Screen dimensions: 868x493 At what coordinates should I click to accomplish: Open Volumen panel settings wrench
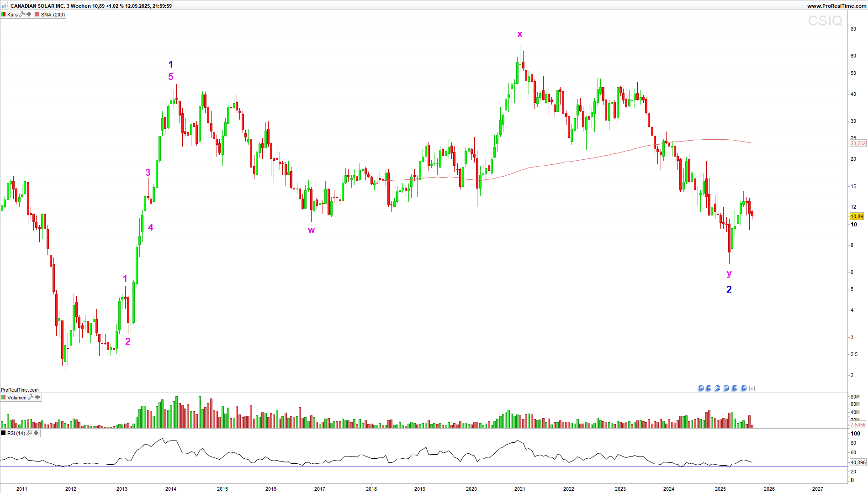(31, 398)
